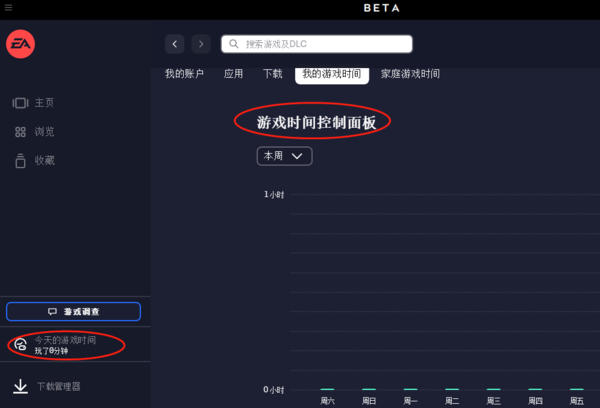Click the search magnifier icon
The width and height of the screenshot is (600, 408).
point(233,44)
